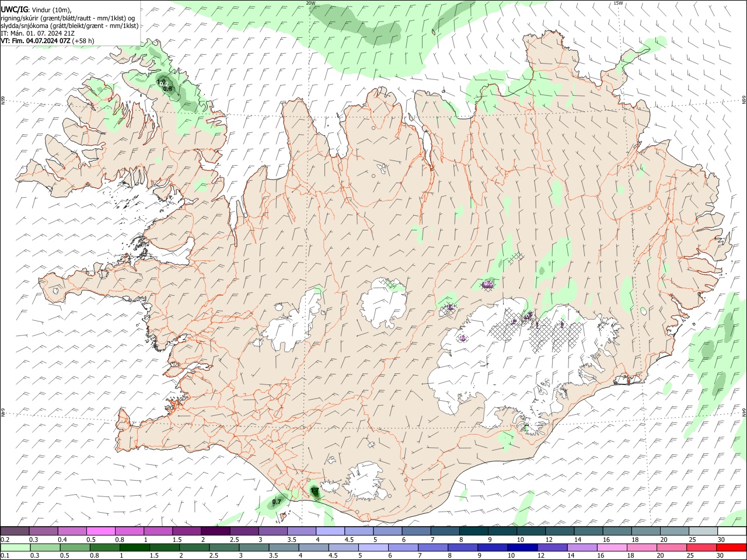This screenshot has width=747, height=560.
Task: Pick the crimson 25 swatch in bottom scale
Action: coord(703,548)
